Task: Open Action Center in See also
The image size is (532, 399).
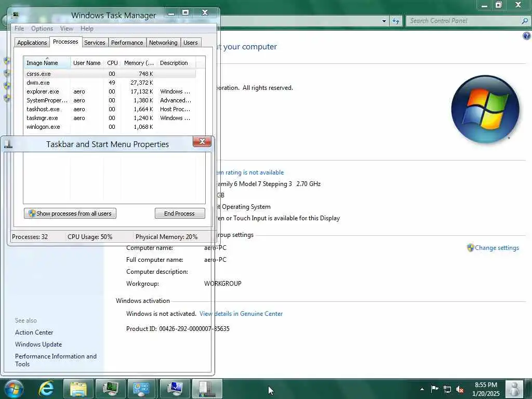Action: 34,332
